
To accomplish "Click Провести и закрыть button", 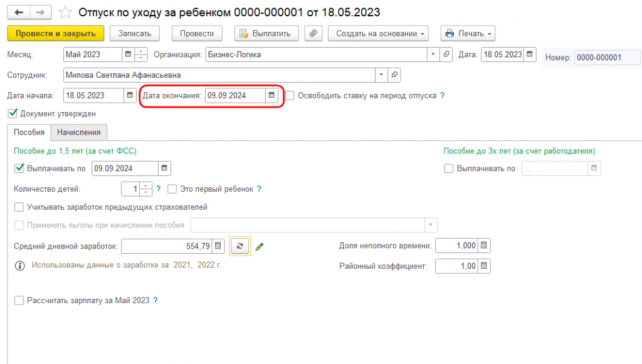I will click(56, 34).
